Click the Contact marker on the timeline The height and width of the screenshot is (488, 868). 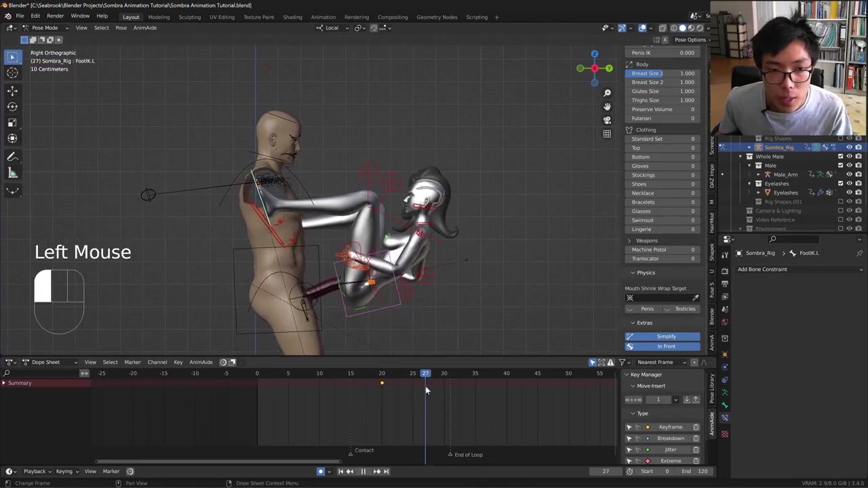point(351,452)
